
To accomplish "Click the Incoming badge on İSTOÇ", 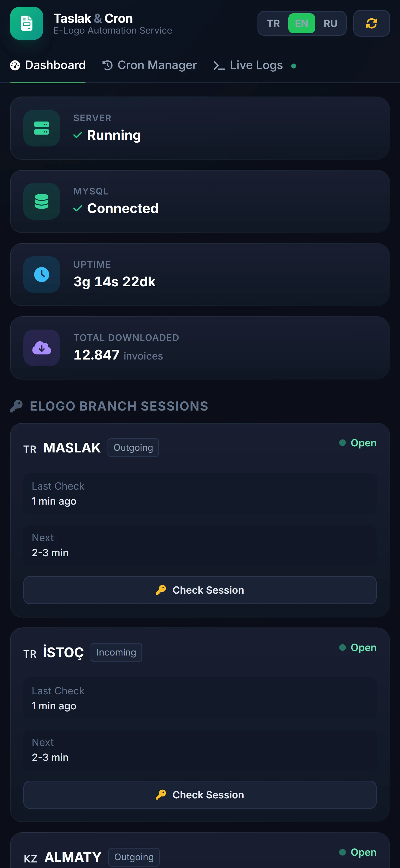I will pos(116,652).
